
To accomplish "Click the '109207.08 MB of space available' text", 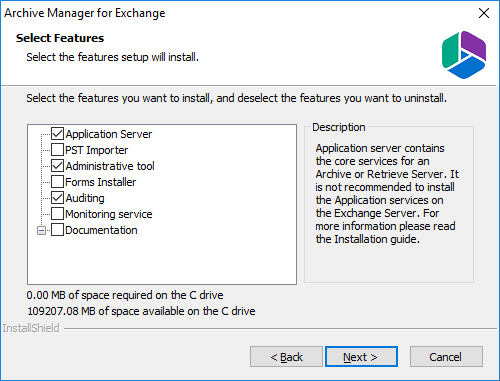I will click(141, 311).
